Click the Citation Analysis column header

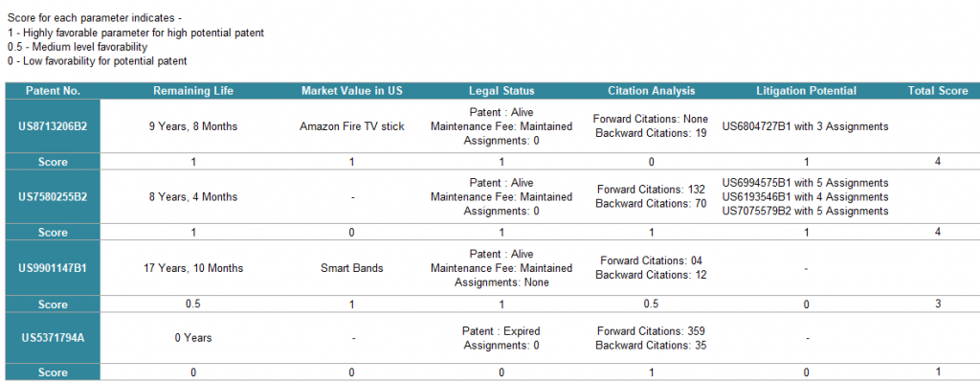pos(651,91)
